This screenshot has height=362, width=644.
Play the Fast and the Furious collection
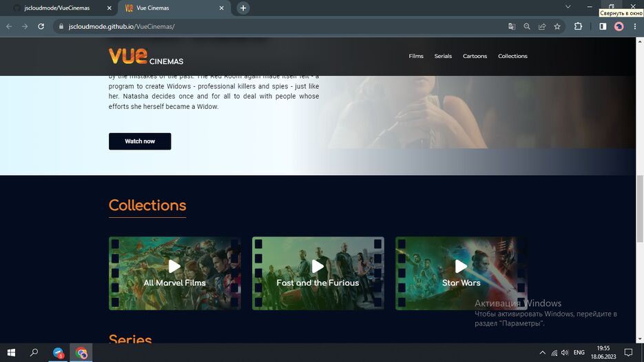pos(318,266)
